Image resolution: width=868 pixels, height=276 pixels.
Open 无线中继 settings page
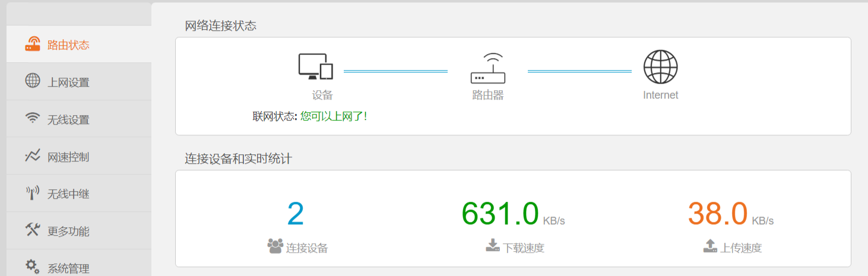pyautogui.click(x=79, y=193)
